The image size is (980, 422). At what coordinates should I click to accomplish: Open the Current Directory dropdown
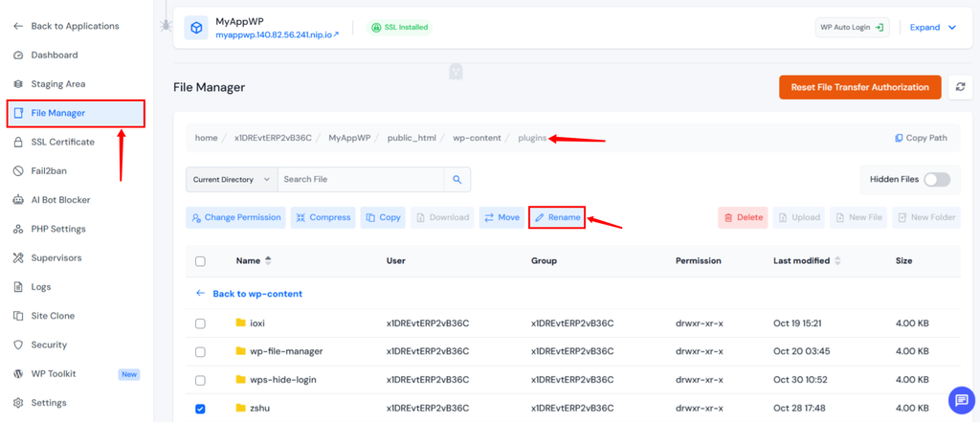point(232,180)
